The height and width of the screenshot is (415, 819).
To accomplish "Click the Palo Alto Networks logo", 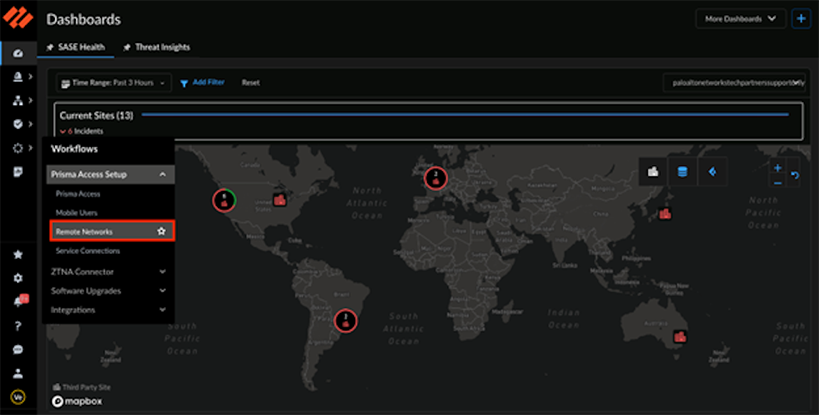I will coord(16,19).
